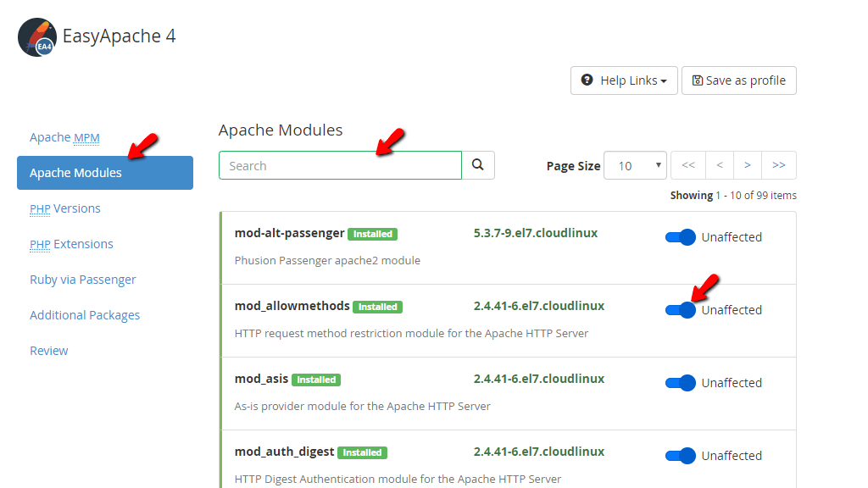Click the mod_auth_digest version 2.4.41-6.el7.cloudlinux

[539, 452]
